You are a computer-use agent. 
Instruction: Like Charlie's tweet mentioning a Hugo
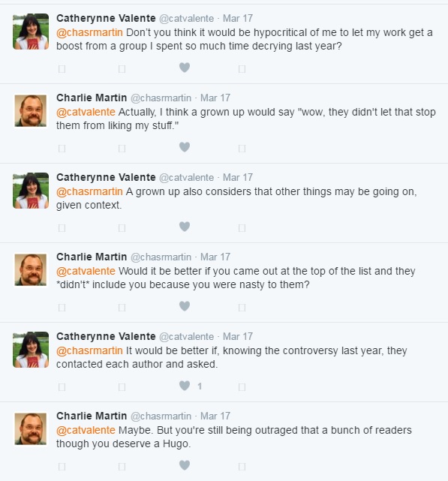point(185,465)
